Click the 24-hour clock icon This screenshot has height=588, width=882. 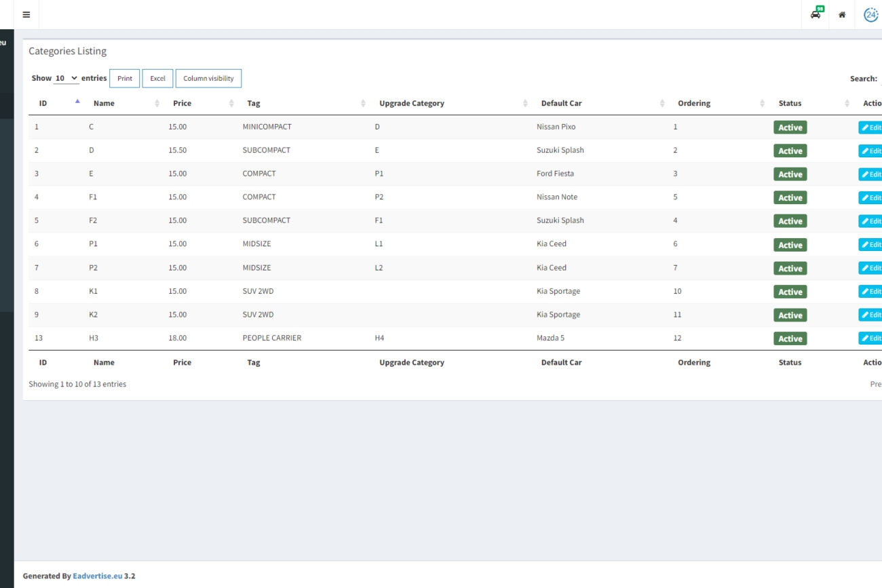(x=870, y=14)
